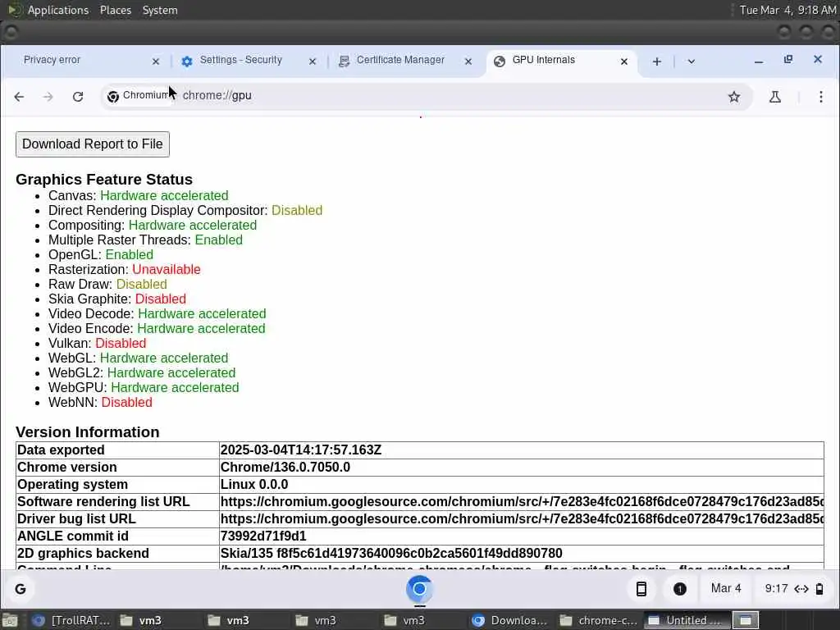The height and width of the screenshot is (630, 840).
Task: Click the Graphics Feature Status heading
Action: pyautogui.click(x=104, y=180)
